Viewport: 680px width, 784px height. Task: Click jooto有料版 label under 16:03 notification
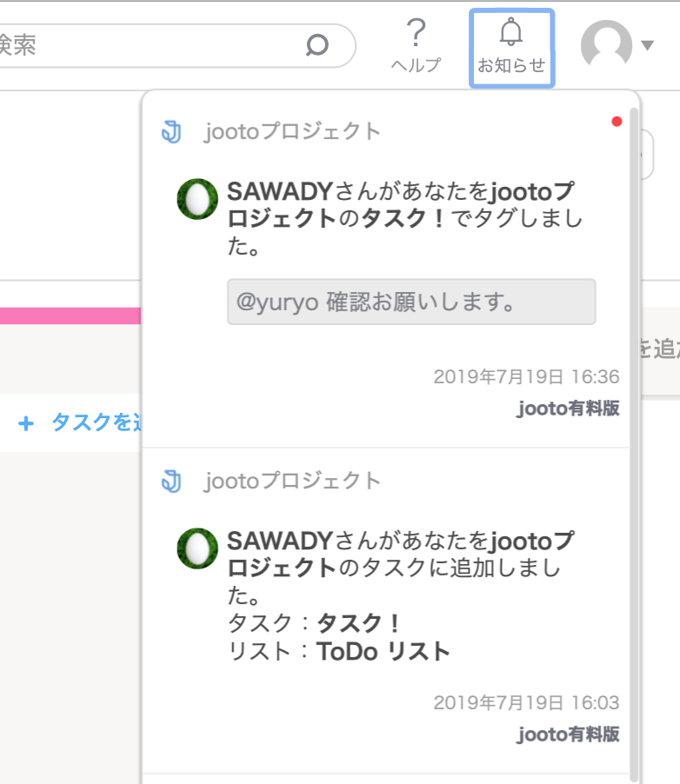569,734
